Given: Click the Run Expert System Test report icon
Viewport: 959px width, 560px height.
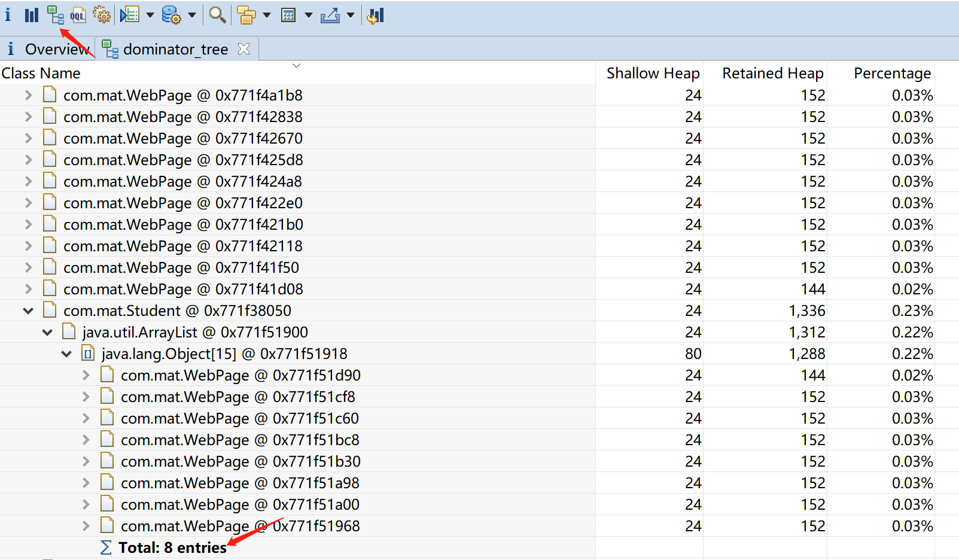Looking at the screenshot, I should click(x=129, y=15).
